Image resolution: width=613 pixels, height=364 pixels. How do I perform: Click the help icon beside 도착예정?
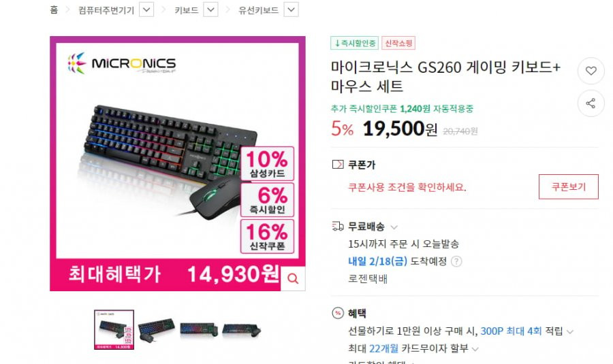[456, 261]
